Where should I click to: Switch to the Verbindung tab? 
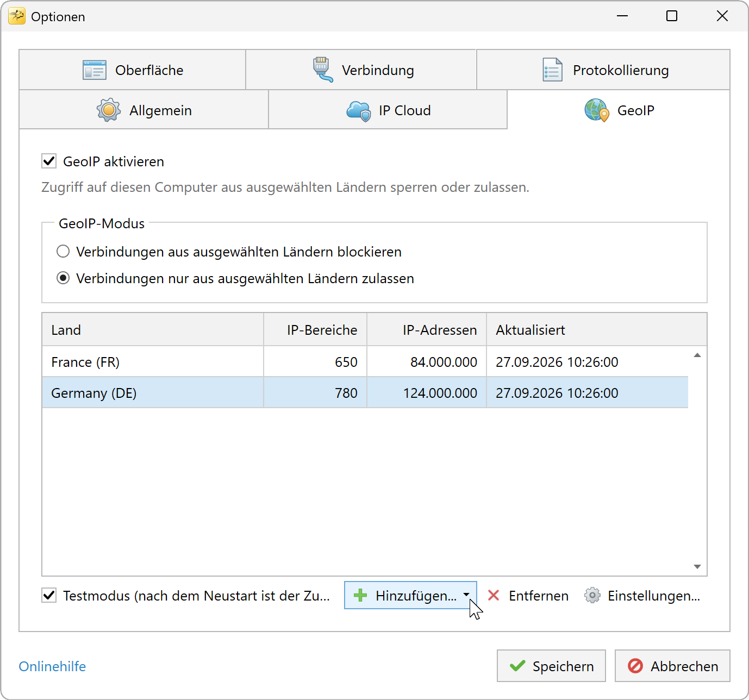coord(361,70)
